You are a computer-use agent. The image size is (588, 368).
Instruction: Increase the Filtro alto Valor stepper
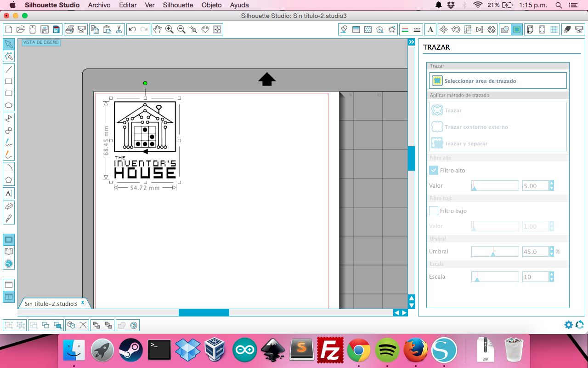click(552, 183)
